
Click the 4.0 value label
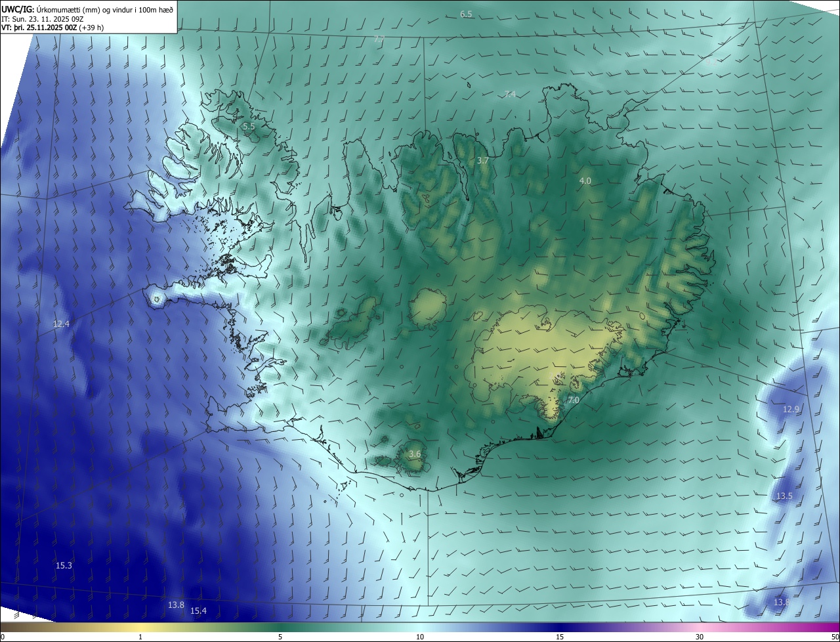585,181
